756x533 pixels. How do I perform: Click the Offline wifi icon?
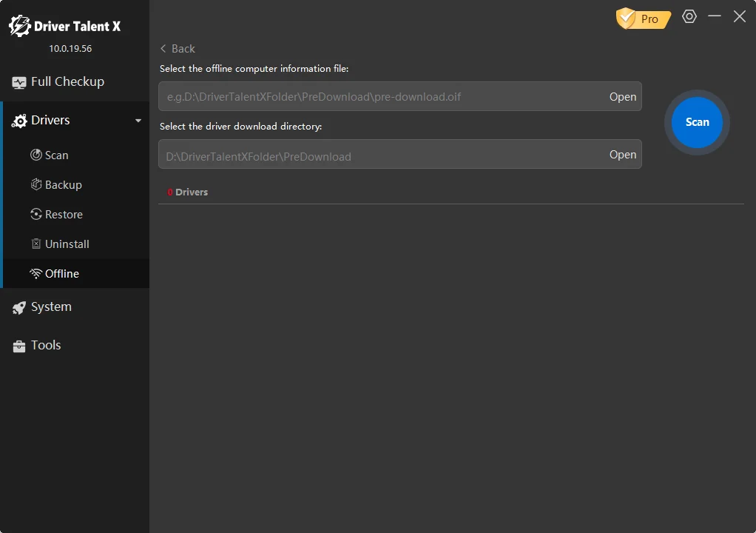tap(36, 273)
